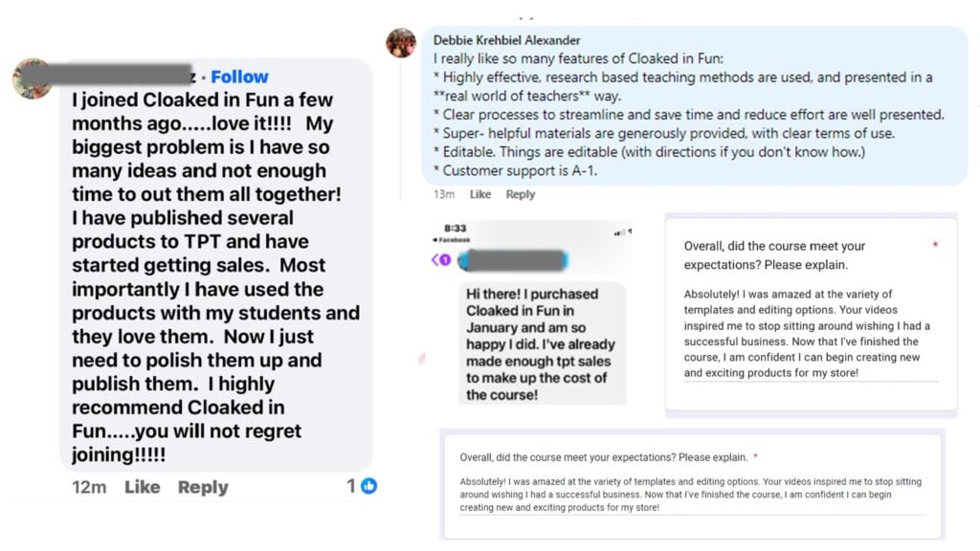980x551 pixels.
Task: Click the location arrow in phone status bar
Action: 630,231
